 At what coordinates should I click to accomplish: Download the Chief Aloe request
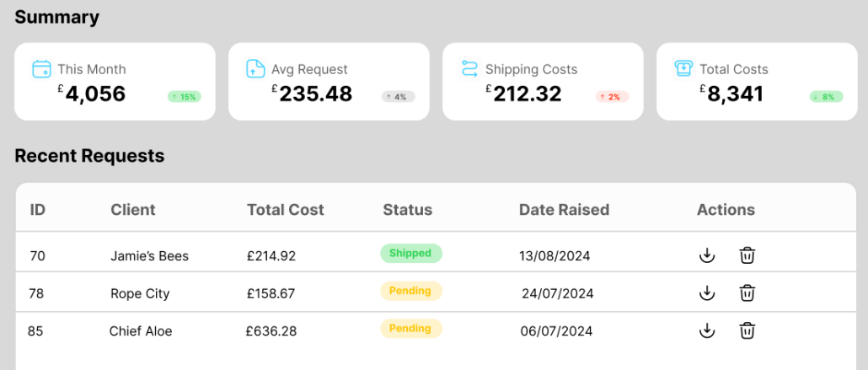coord(707,331)
